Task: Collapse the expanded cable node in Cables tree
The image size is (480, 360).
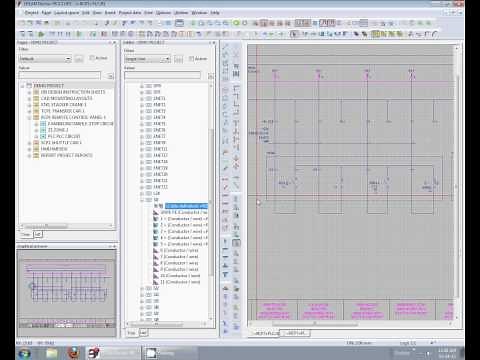Action: click(142, 200)
